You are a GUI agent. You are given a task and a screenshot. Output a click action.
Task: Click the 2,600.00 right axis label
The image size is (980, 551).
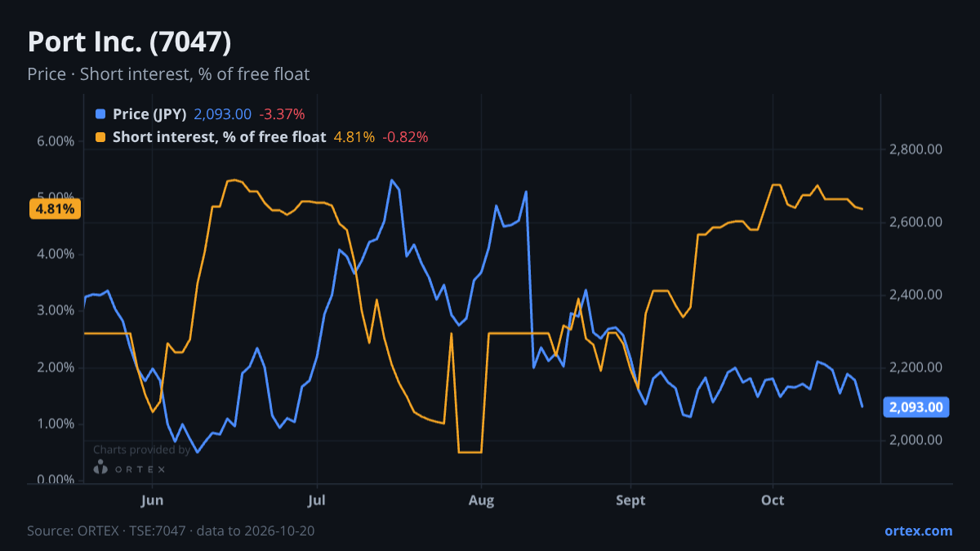(x=915, y=222)
